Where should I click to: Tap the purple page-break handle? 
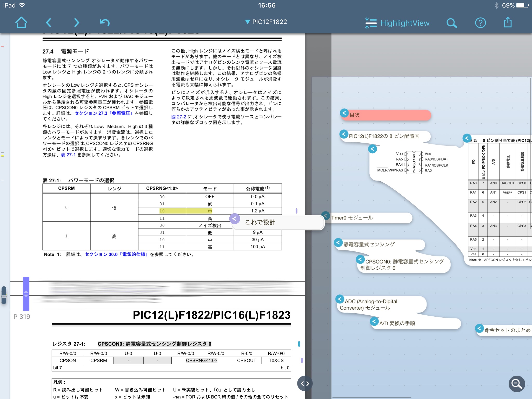click(26, 294)
